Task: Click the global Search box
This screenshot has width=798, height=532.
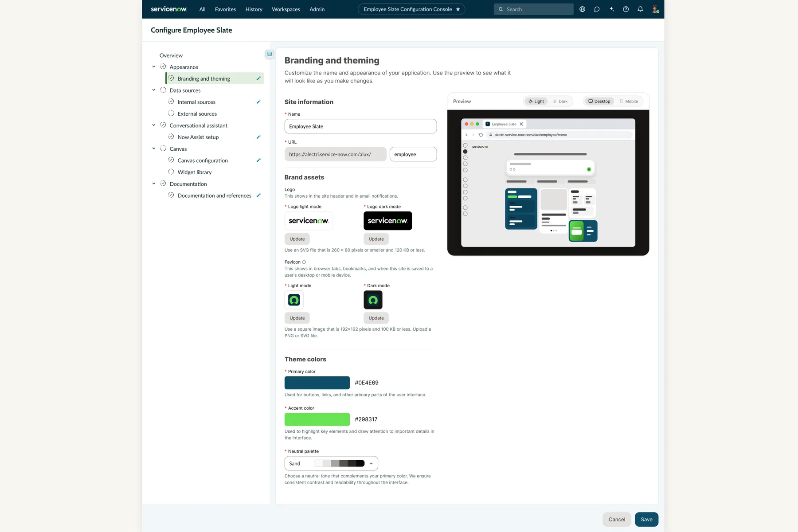Action: coord(534,9)
